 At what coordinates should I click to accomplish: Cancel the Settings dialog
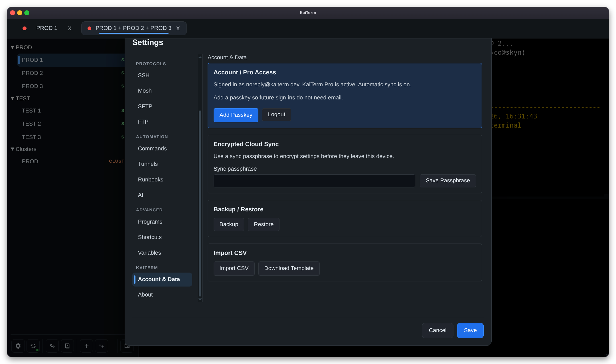click(437, 330)
